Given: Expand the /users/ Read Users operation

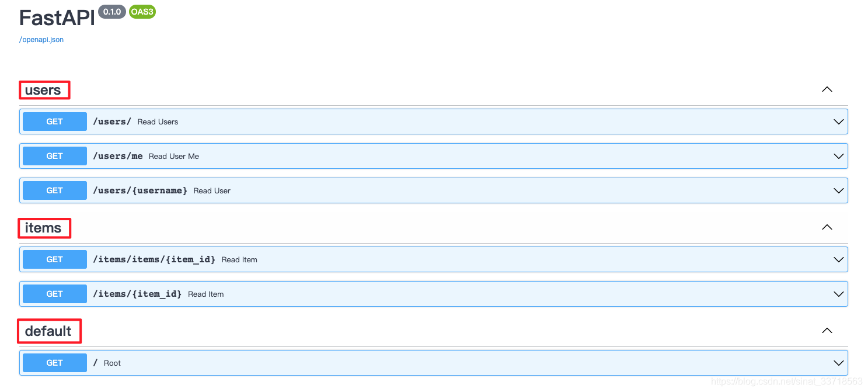Looking at the screenshot, I should tap(838, 122).
